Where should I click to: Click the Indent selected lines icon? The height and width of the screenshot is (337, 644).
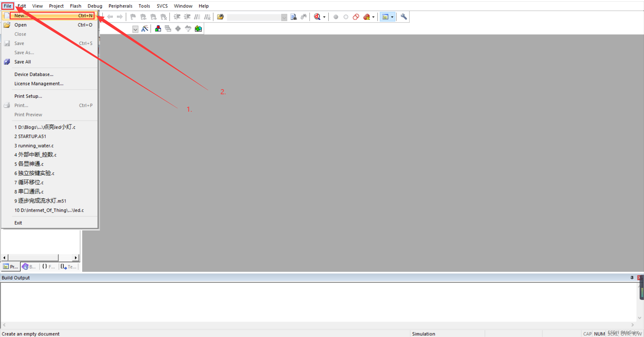pyautogui.click(x=177, y=17)
